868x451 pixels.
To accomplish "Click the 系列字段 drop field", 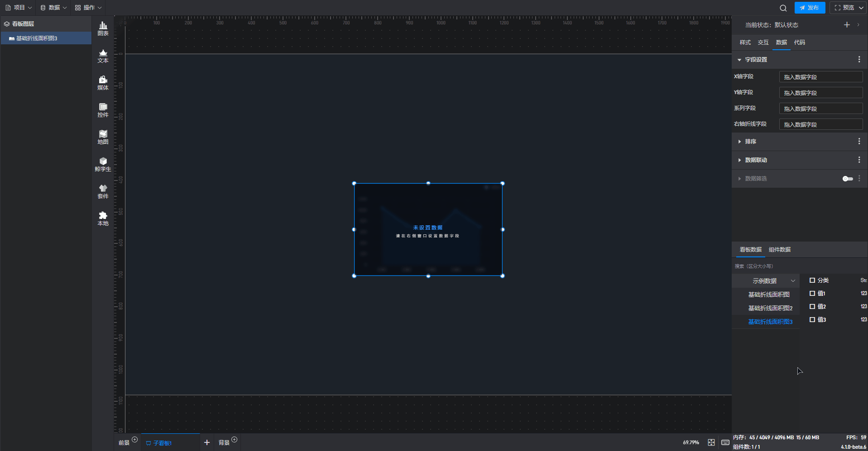I will coord(820,109).
